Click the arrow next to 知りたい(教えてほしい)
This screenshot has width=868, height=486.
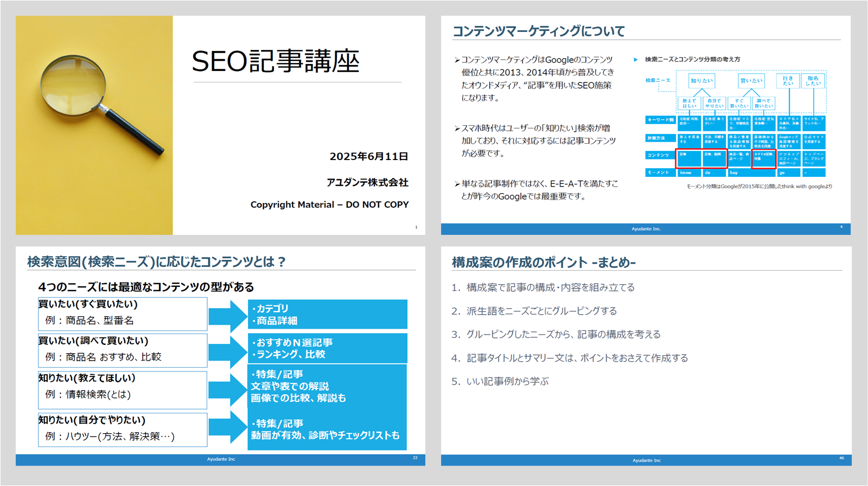click(x=227, y=389)
